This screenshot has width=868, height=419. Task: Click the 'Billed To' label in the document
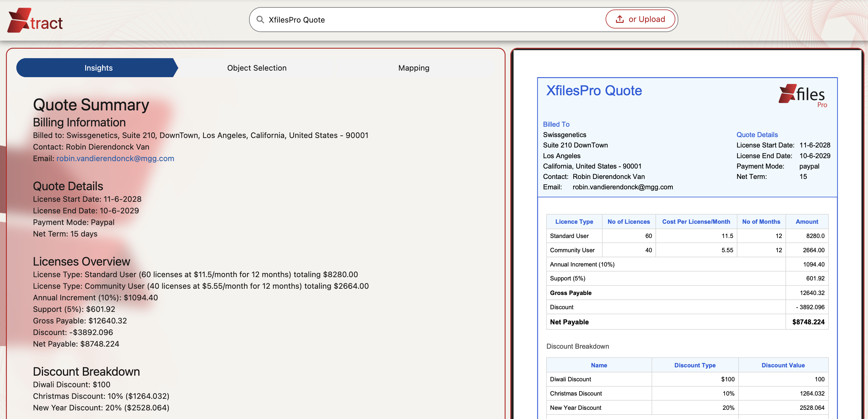pos(556,124)
